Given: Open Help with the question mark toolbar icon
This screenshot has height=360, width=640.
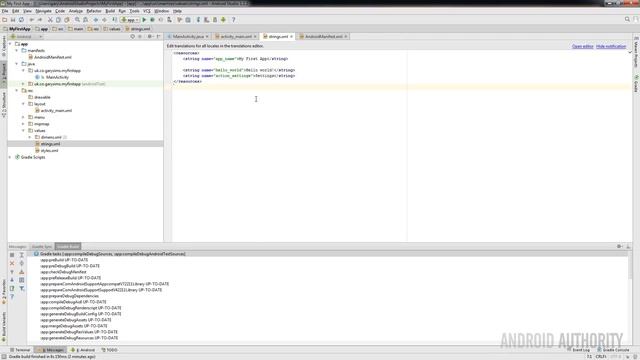Looking at the screenshot, I should tap(233, 20).
